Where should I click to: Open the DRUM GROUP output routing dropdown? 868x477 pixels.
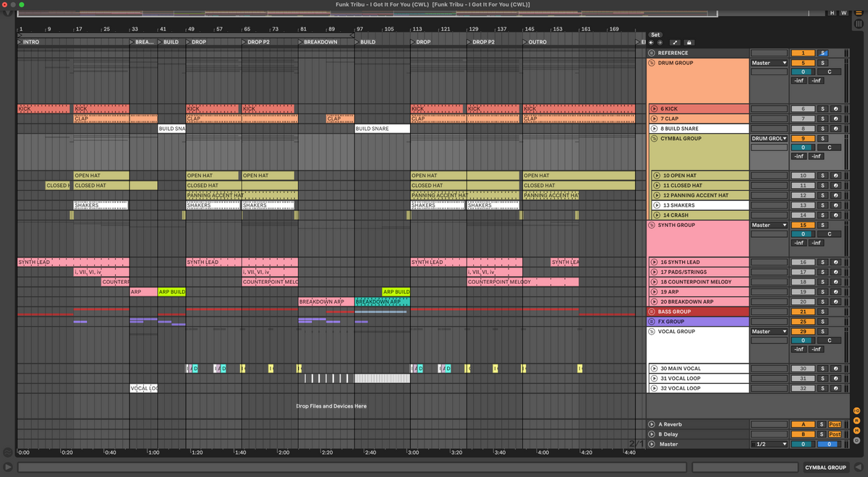[x=768, y=63]
